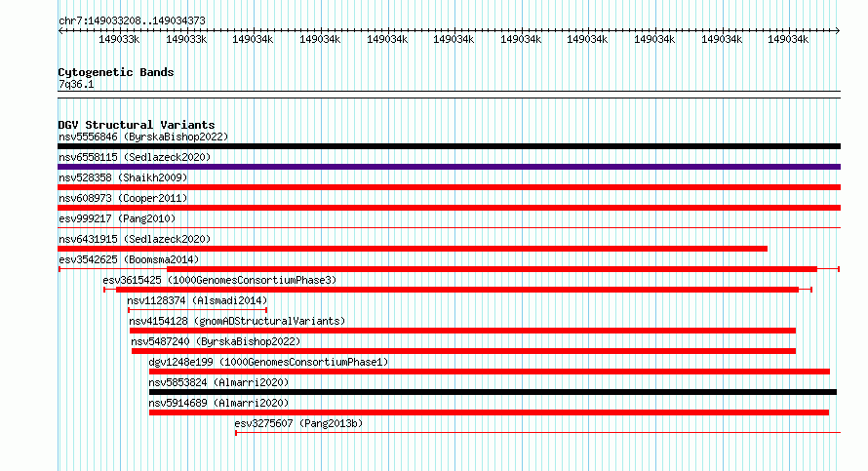The image size is (868, 471).
Task: Click the thin red line of esv999217
Action: (449, 227)
